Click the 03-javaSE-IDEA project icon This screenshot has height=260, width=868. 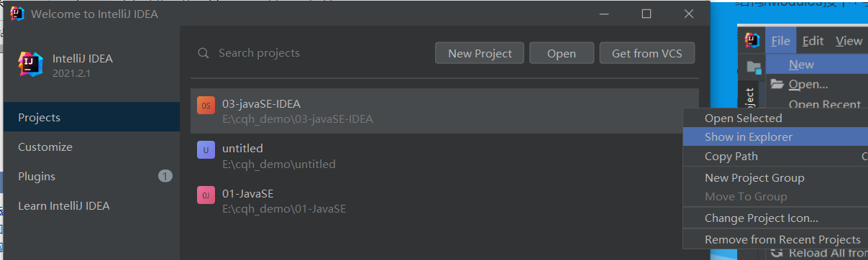pyautogui.click(x=206, y=106)
